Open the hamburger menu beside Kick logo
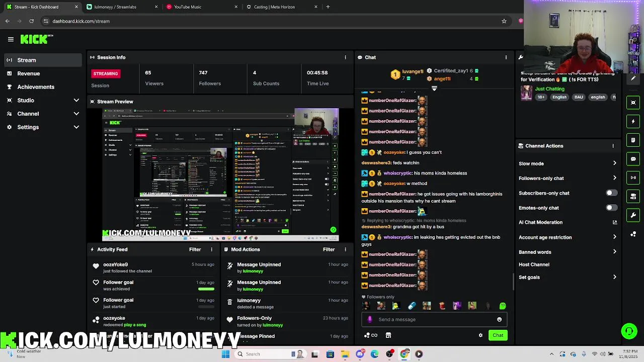This screenshot has width=644, height=362. coord(11,39)
